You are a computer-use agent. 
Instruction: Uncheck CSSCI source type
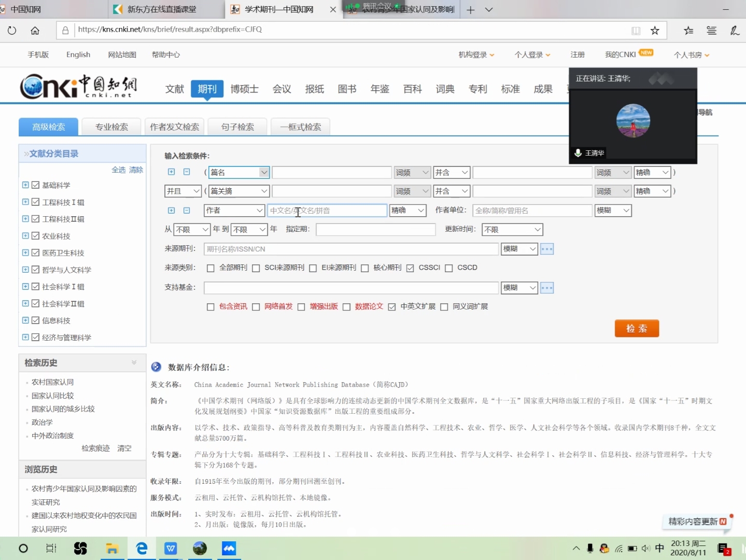[410, 268]
